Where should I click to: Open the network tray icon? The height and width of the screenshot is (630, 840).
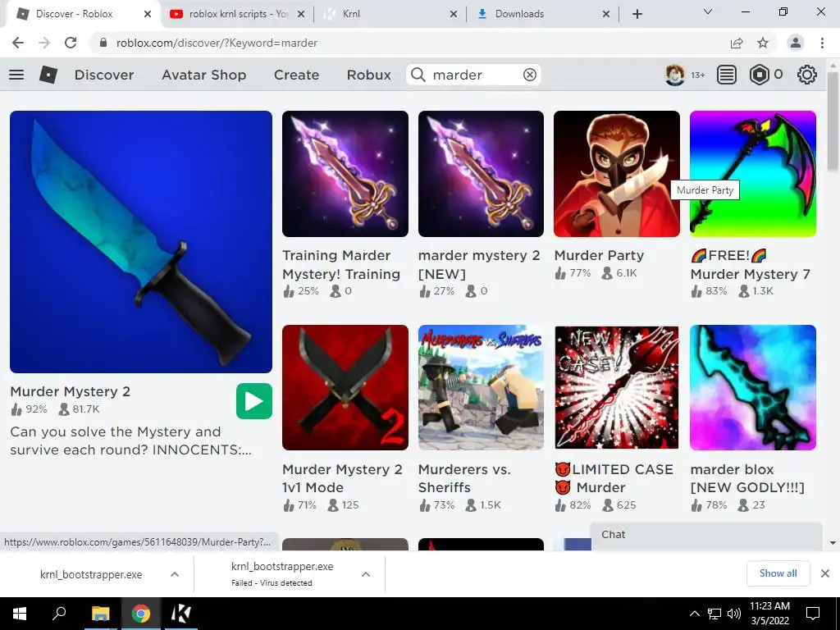tap(714, 614)
